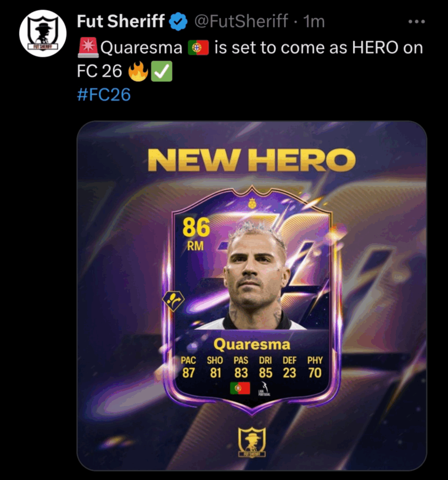The width and height of the screenshot is (448, 480).
Task: Click the Quaresma name on the card
Action: [x=252, y=344]
